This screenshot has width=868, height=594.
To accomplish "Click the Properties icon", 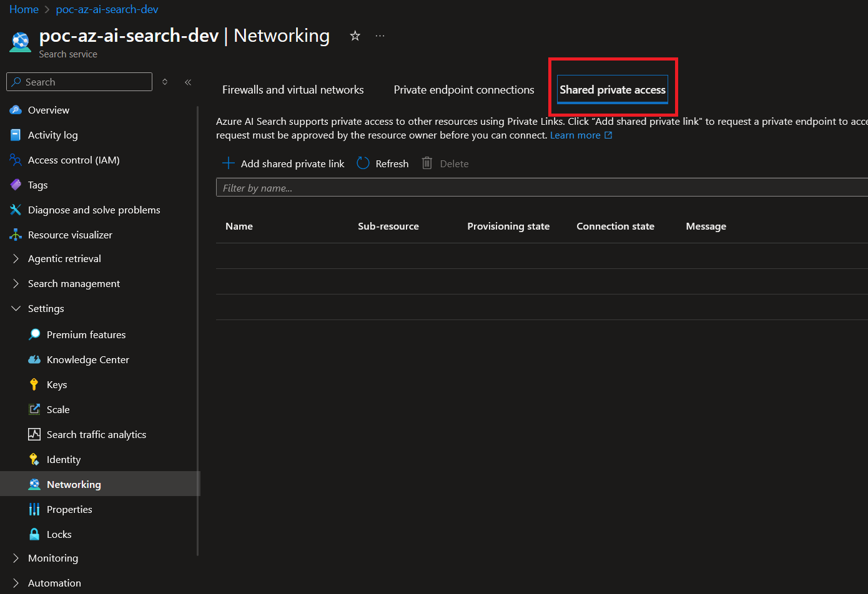I will (34, 509).
